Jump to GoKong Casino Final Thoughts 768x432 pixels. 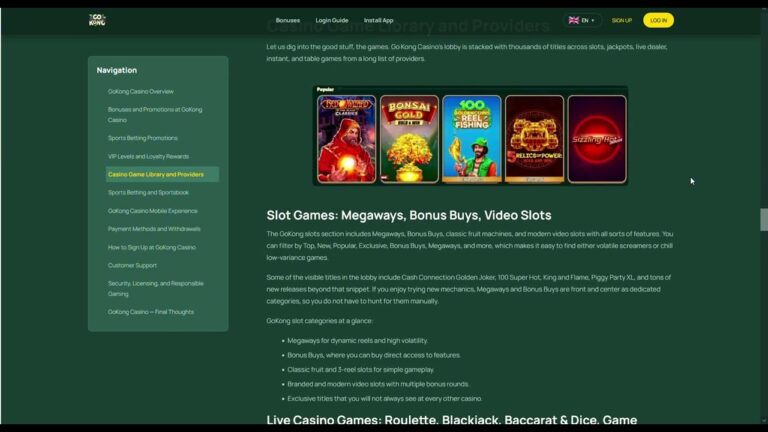pos(150,312)
